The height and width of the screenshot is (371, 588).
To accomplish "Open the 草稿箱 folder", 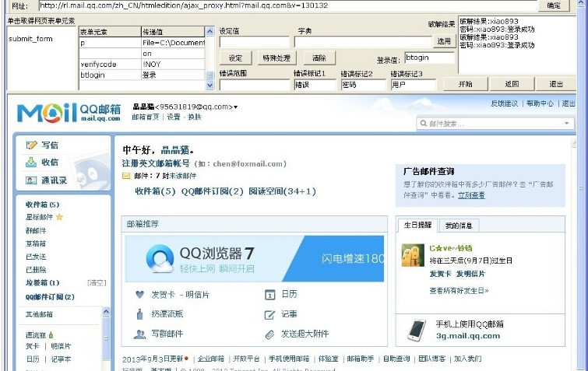I will 36,243.
